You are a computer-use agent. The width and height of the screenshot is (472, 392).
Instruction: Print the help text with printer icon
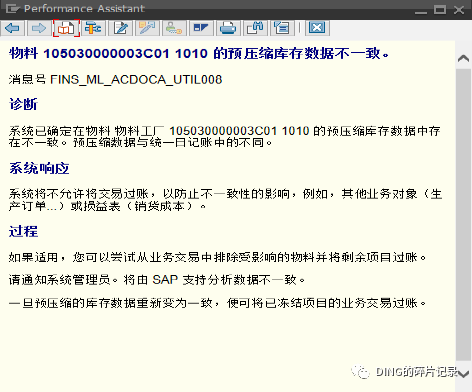pyautogui.click(x=228, y=28)
